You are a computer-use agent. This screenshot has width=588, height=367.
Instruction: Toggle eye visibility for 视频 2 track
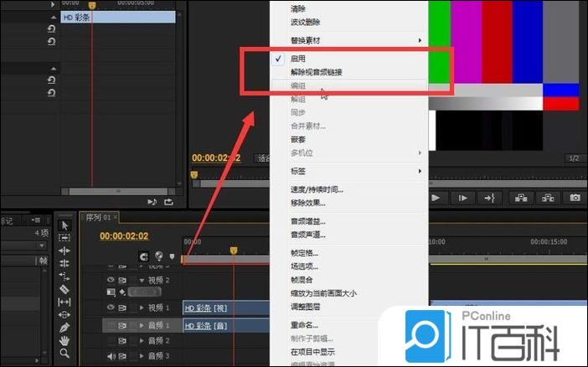[111, 280]
